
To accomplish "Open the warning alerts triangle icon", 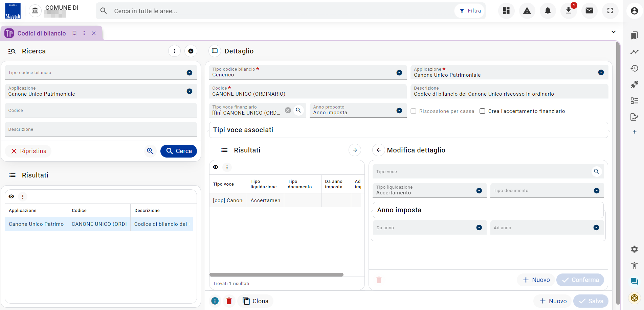I will [x=527, y=11].
